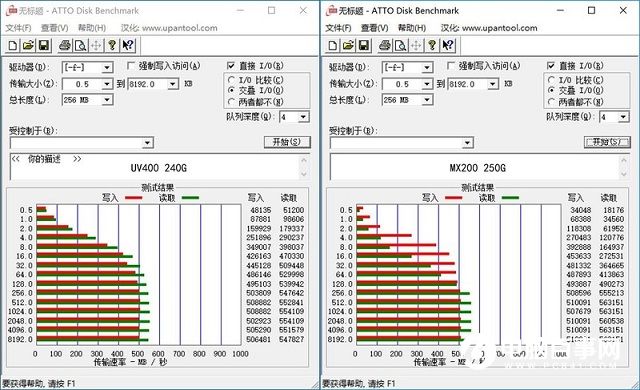Viewport: 640px width, 390px height.
Task: Click write value 48135 in left results
Action: click(x=260, y=210)
